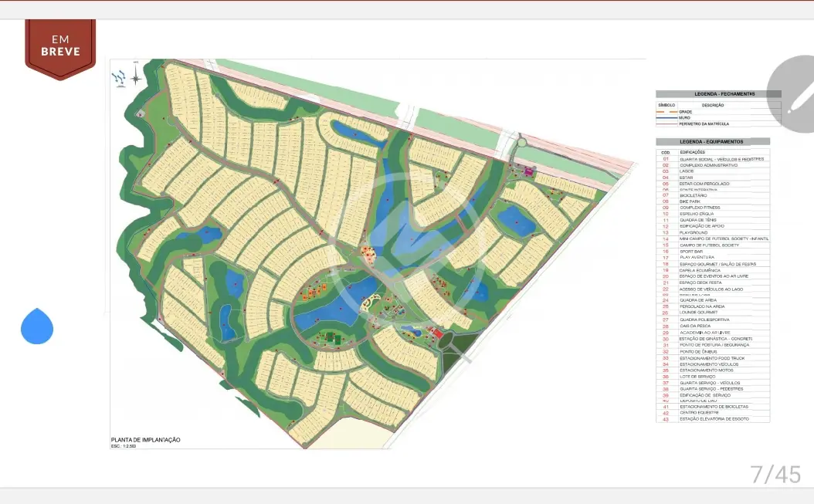Click the compass rose on the map
Image resolution: width=814 pixels, height=504 pixels.
point(136,78)
